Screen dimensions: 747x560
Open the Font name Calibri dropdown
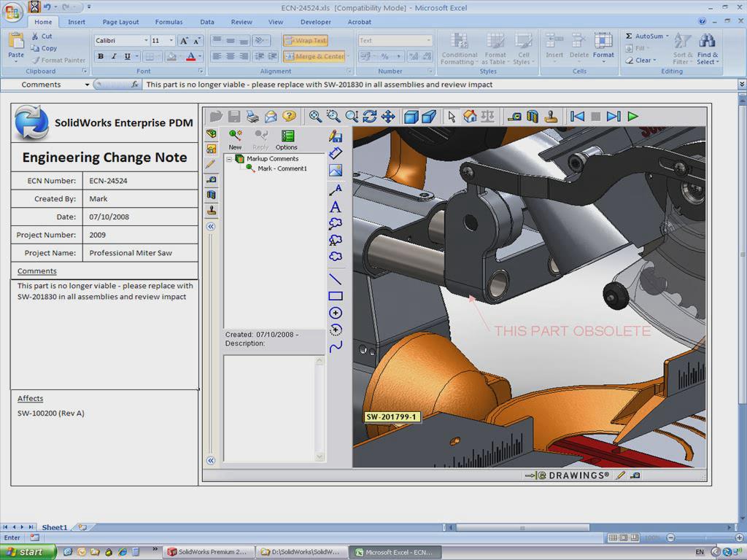146,41
